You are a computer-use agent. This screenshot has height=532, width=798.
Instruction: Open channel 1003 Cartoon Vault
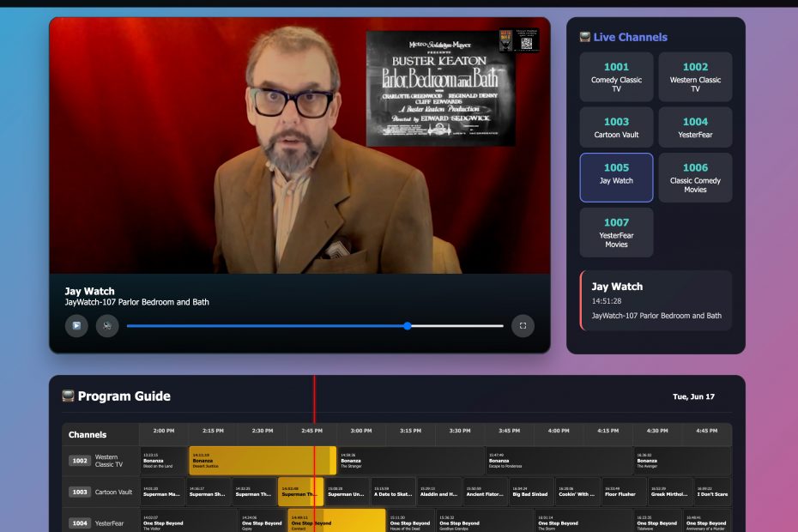point(616,127)
